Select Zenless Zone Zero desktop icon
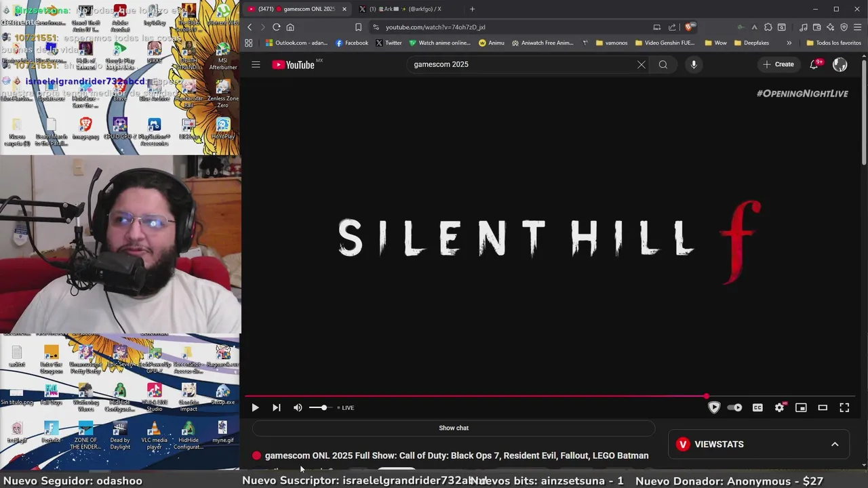The width and height of the screenshot is (868, 488). pyautogui.click(x=222, y=94)
